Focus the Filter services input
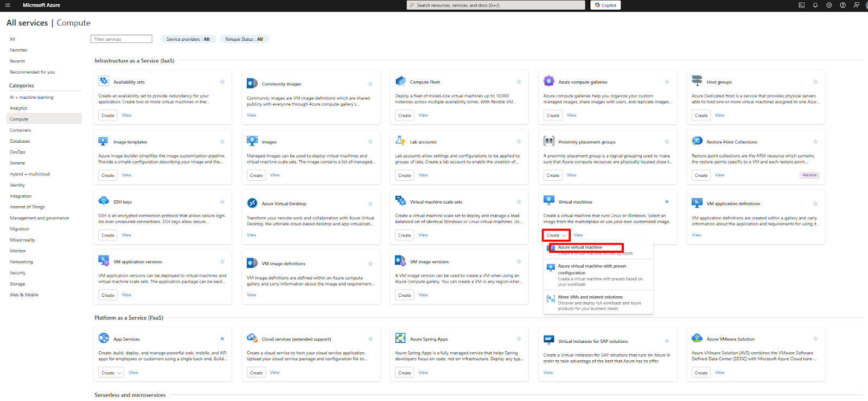Viewport: 868px width, 401px height. pyautogui.click(x=122, y=39)
